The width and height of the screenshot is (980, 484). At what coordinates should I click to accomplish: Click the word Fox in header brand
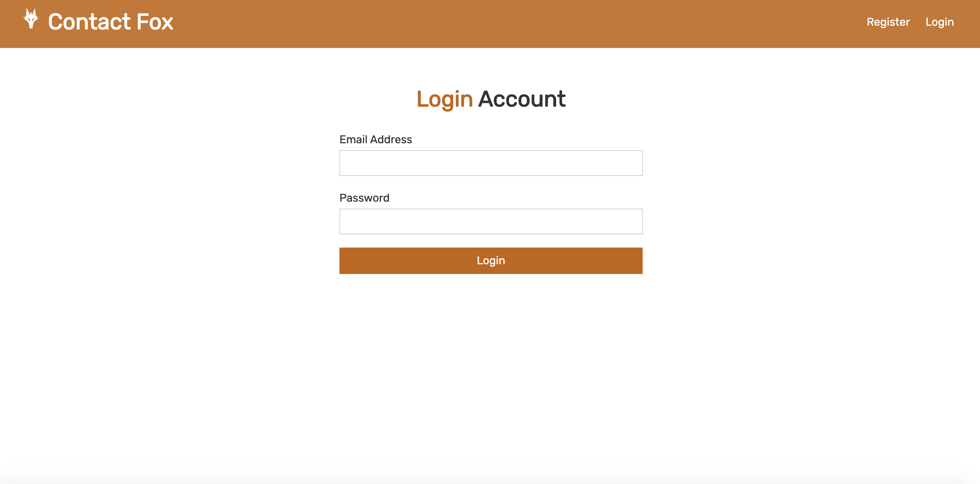pyautogui.click(x=155, y=22)
